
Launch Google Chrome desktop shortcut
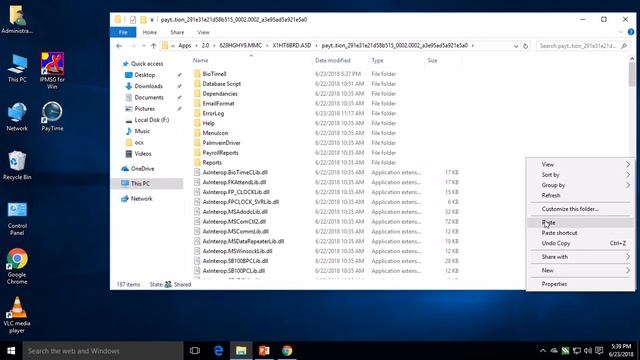point(17,266)
